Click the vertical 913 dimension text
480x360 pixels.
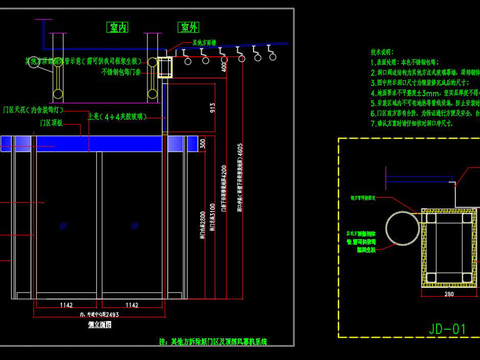coord(213,107)
